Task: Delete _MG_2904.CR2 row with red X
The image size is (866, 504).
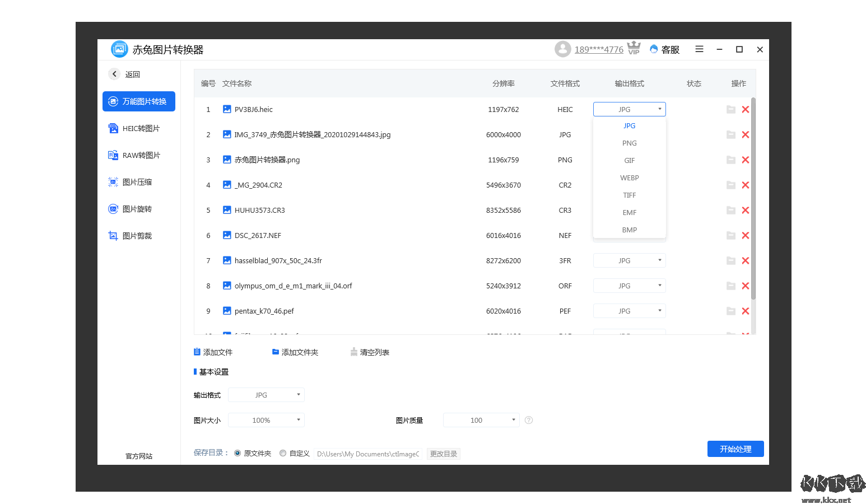Action: [746, 185]
